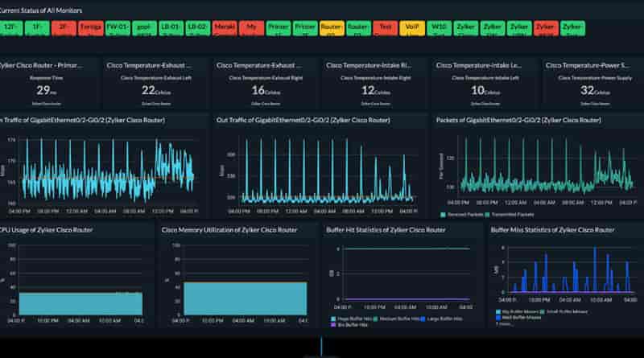644x358 pixels.
Task: Toggle the Large Buffer Hits legend entry
Action: [441, 319]
